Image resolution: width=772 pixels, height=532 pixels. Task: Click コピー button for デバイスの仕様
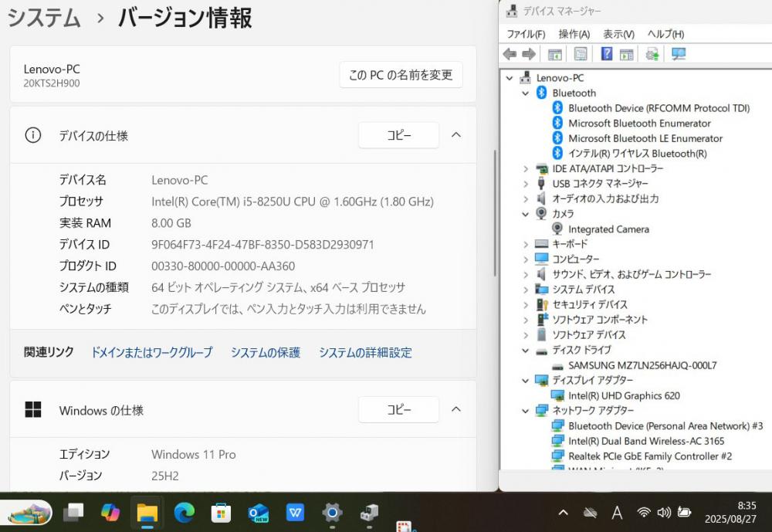coord(399,135)
